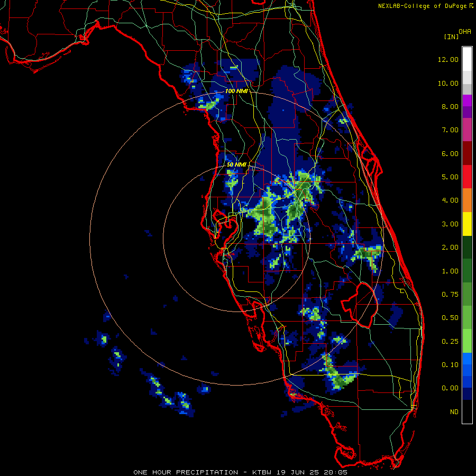Select the 12.00 legend value
Screen dimensions: 476x476
[x=448, y=59]
